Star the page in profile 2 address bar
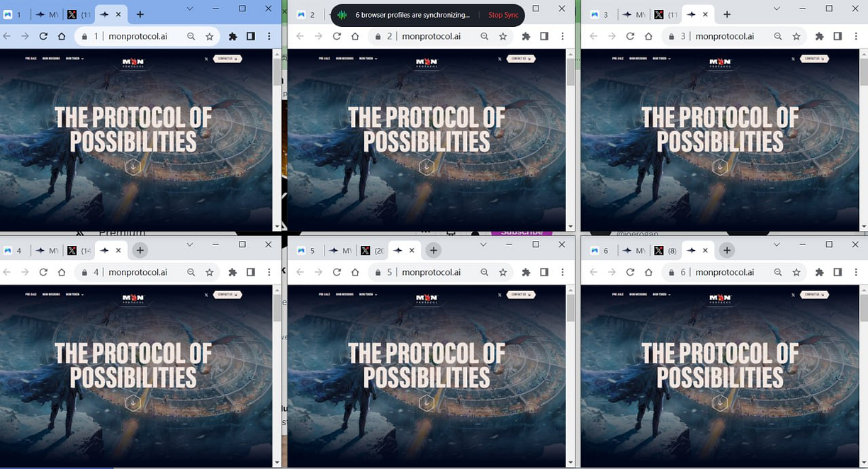Image resolution: width=868 pixels, height=469 pixels. (503, 36)
